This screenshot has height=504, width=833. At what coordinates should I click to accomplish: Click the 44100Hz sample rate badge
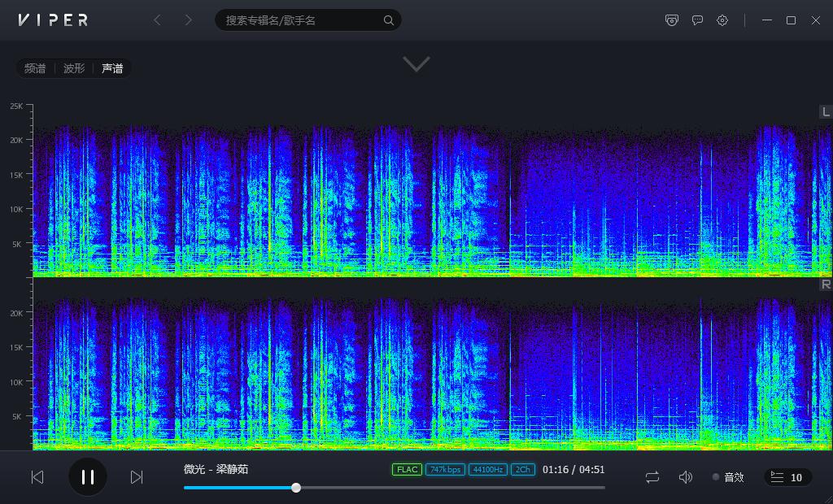point(487,469)
